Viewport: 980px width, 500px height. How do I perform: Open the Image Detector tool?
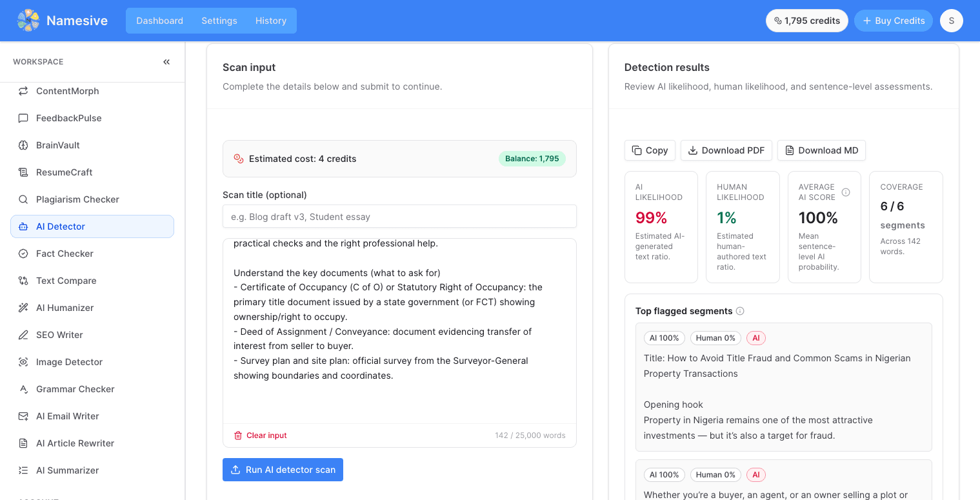pos(92,362)
